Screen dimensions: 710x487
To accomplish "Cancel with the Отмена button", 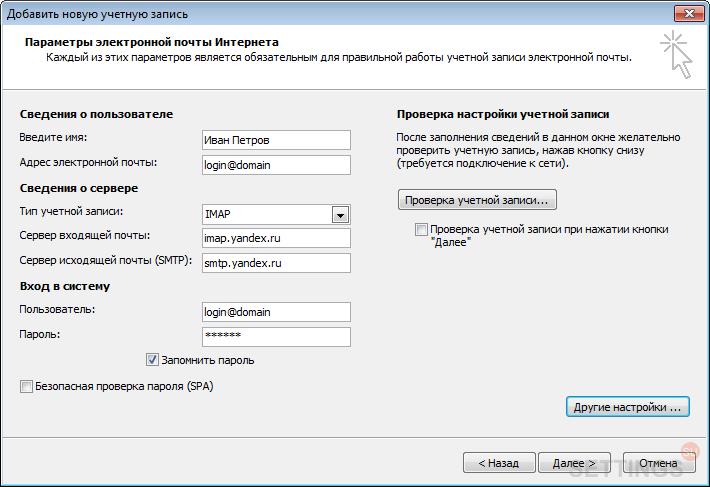I will [659, 463].
